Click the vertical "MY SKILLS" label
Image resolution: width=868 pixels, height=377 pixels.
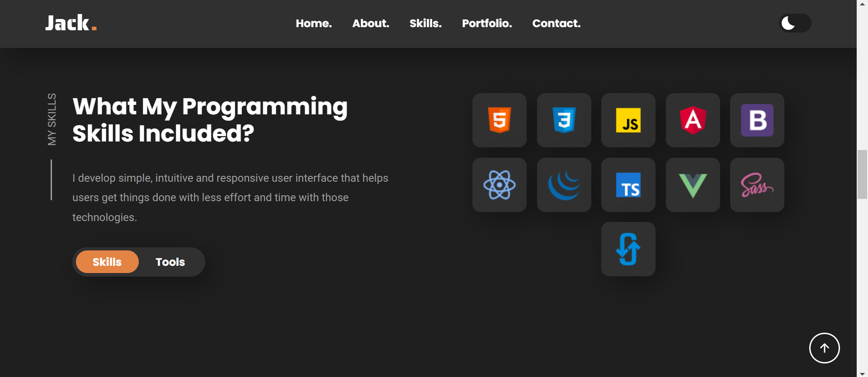click(52, 119)
